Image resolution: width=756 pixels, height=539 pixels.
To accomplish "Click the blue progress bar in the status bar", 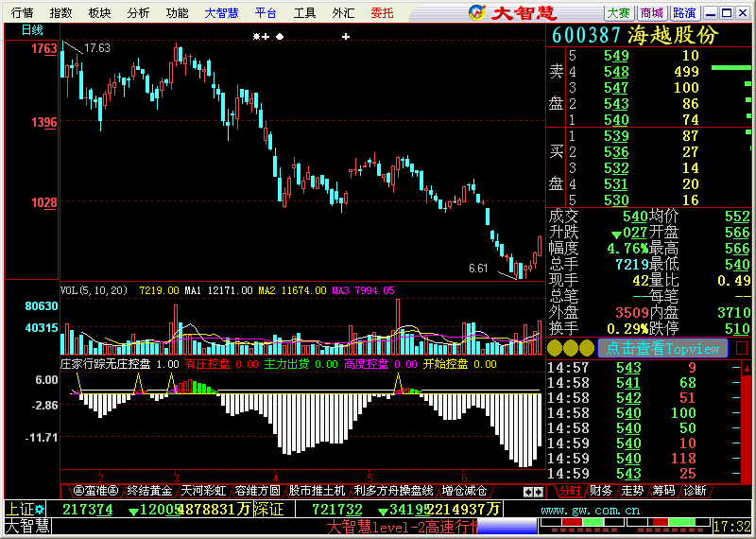I will point(507,526).
